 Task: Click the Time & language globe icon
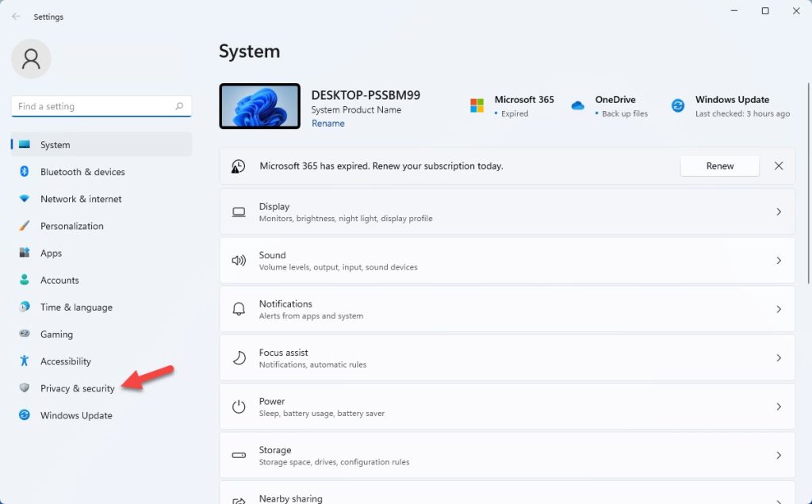pos(25,307)
